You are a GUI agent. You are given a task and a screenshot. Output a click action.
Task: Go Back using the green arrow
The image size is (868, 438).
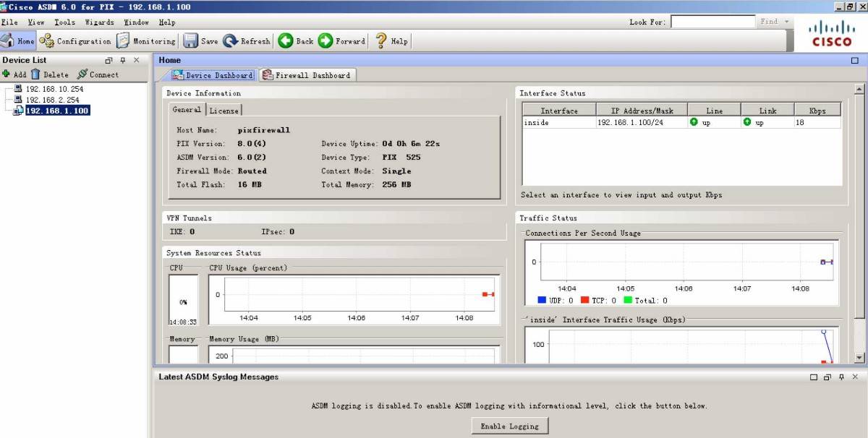[x=286, y=41]
